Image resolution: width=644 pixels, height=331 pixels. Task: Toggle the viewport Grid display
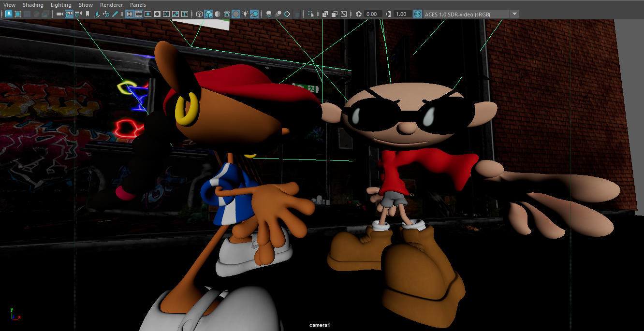click(130, 14)
